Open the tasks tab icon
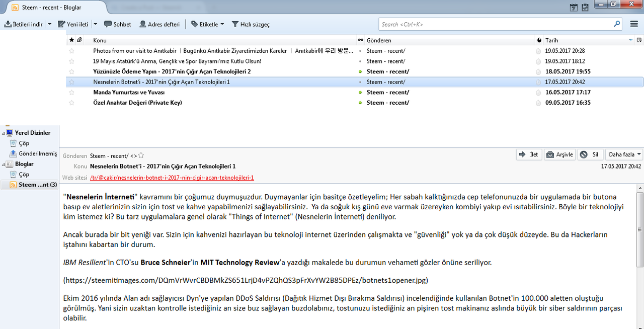Screen dimensions: 644x329 [585, 7]
